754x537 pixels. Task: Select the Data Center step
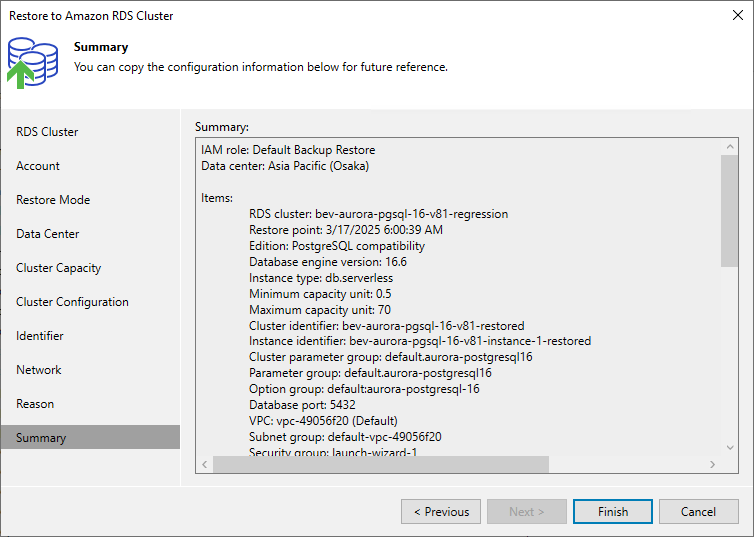pyautogui.click(x=47, y=234)
